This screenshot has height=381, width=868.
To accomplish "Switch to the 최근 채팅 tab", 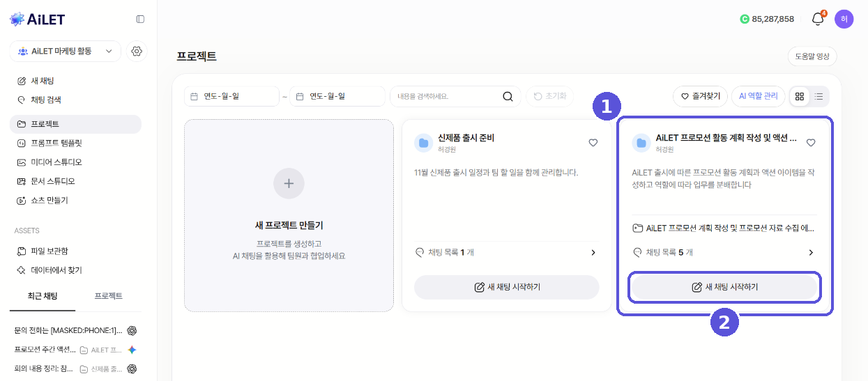I will (43, 296).
